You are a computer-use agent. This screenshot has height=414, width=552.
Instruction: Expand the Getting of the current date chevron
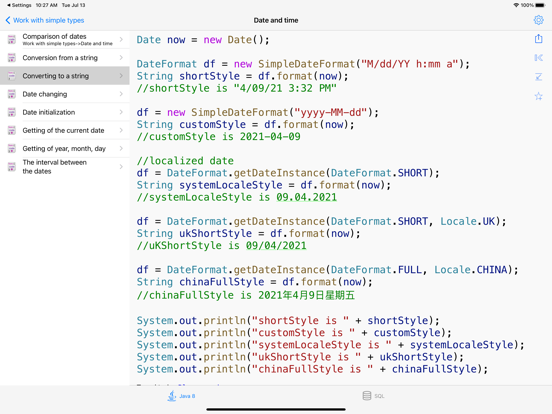(121, 130)
